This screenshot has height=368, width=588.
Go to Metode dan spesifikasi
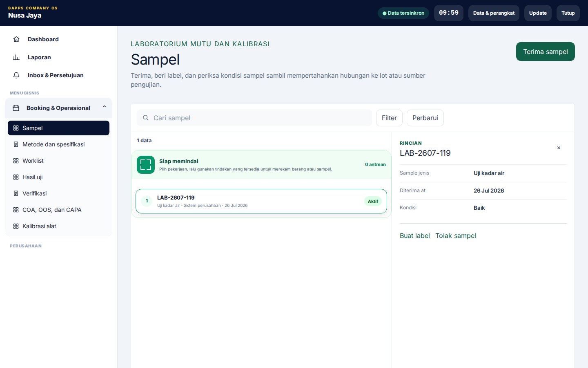(58, 144)
